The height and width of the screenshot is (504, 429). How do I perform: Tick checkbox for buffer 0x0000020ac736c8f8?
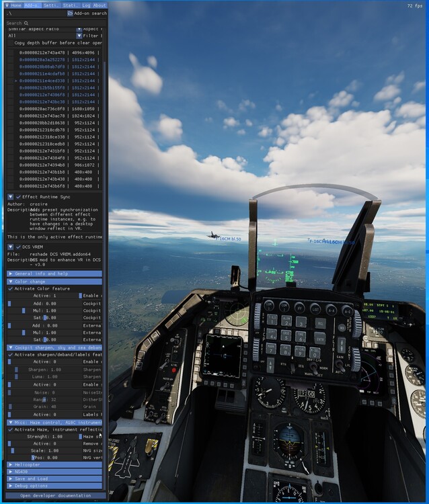click(x=11, y=109)
